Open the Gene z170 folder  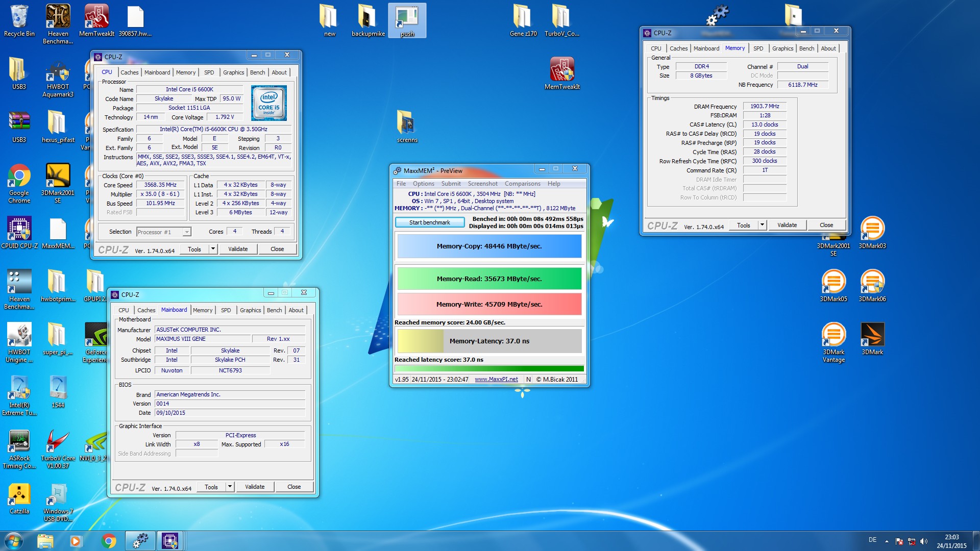(x=523, y=20)
